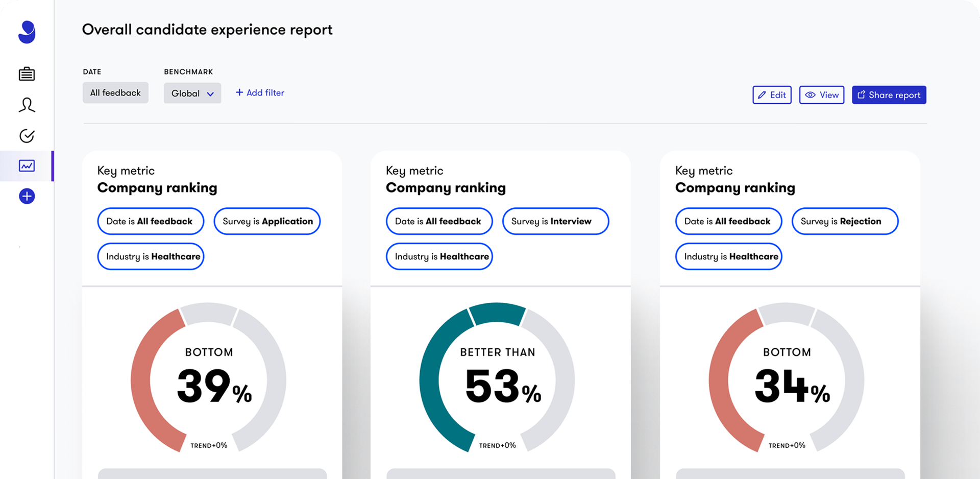Screen dimensions: 980x479
Task: Click the eye icon on View button
Action: pos(810,95)
